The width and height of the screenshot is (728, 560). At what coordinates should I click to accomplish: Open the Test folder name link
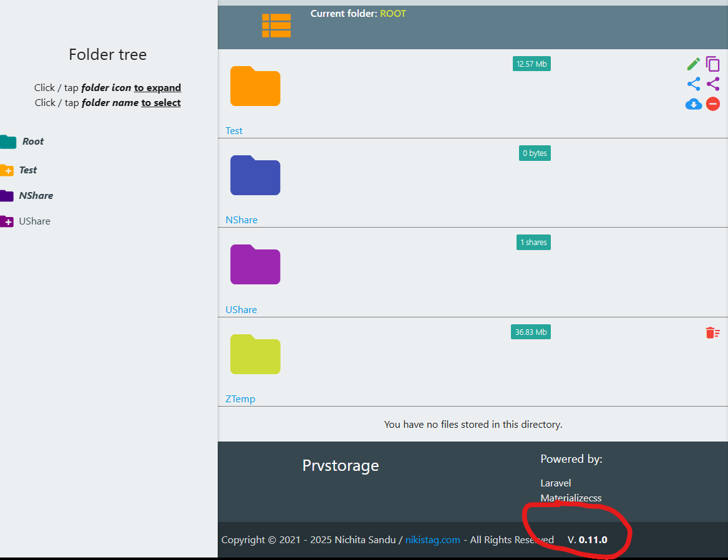[234, 131]
